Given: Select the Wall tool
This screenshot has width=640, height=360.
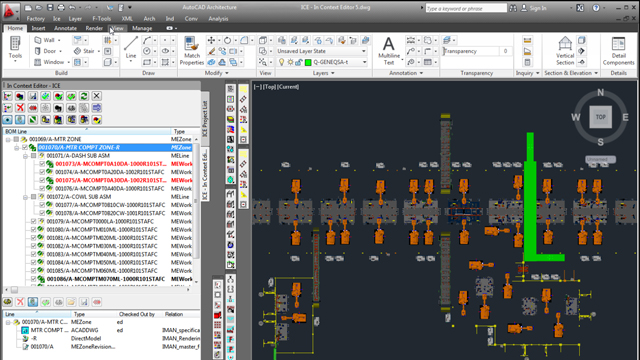Looking at the screenshot, I should [45, 40].
